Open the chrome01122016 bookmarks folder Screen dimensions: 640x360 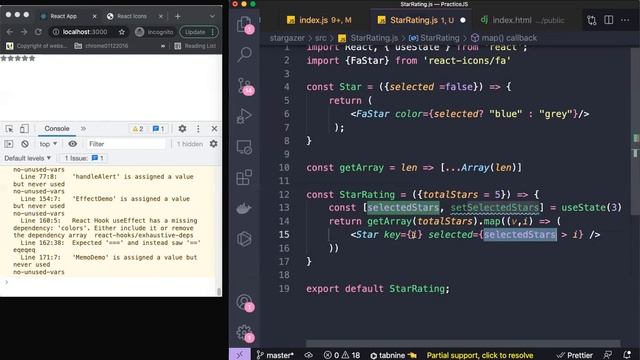(x=101, y=46)
